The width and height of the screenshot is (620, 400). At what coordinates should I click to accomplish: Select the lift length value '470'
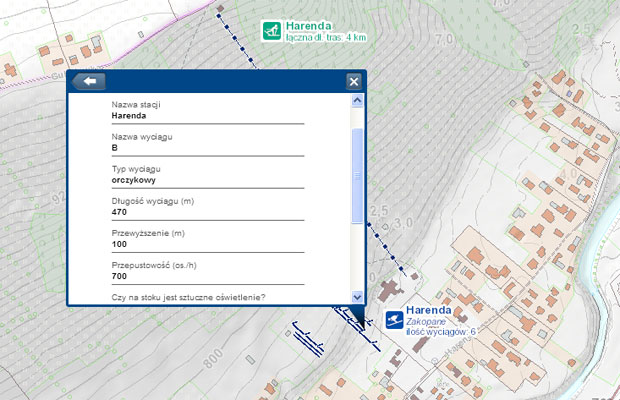(119, 212)
